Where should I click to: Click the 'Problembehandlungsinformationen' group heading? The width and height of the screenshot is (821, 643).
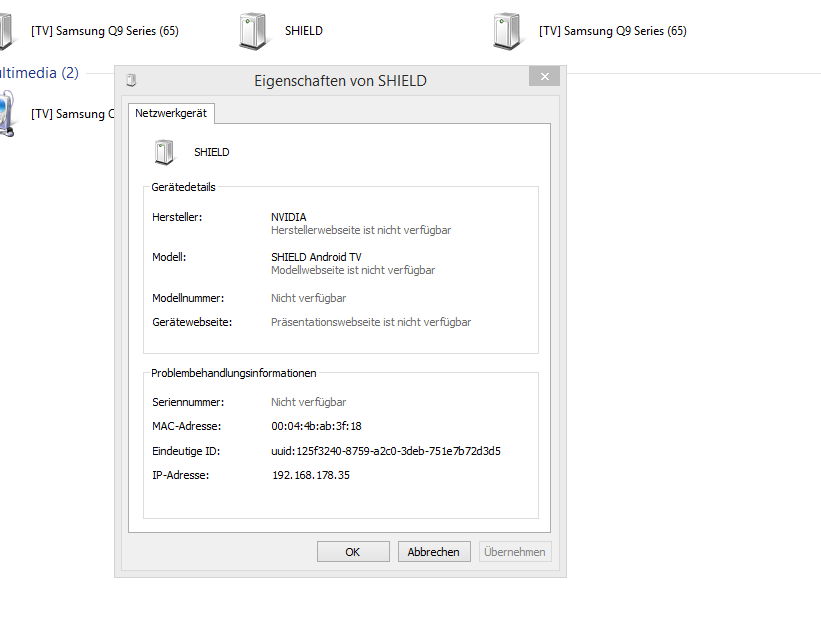click(234, 373)
